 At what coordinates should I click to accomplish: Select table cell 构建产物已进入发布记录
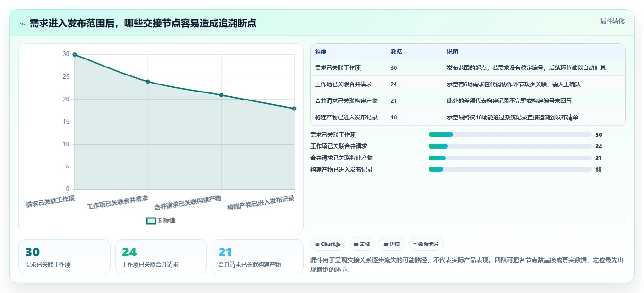tap(346, 117)
